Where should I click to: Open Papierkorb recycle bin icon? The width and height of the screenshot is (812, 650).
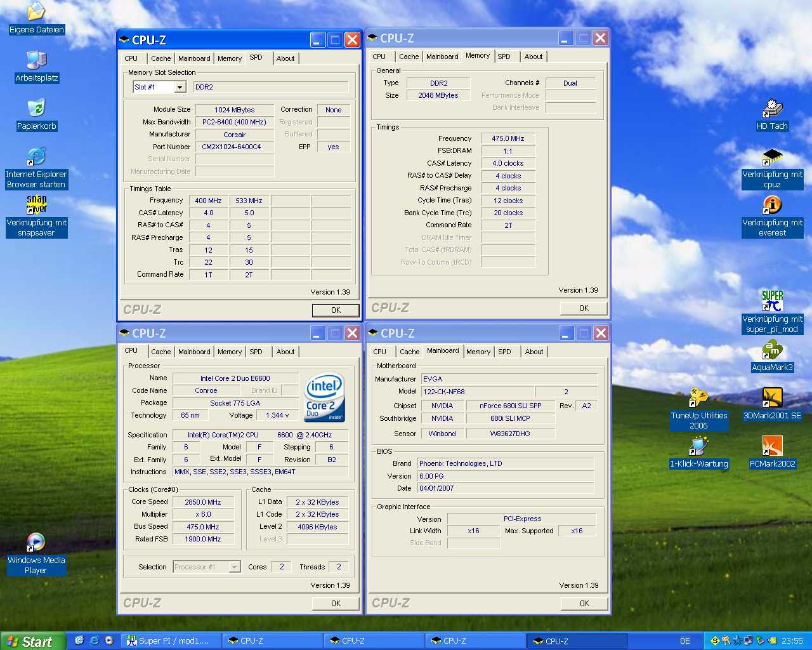36,109
